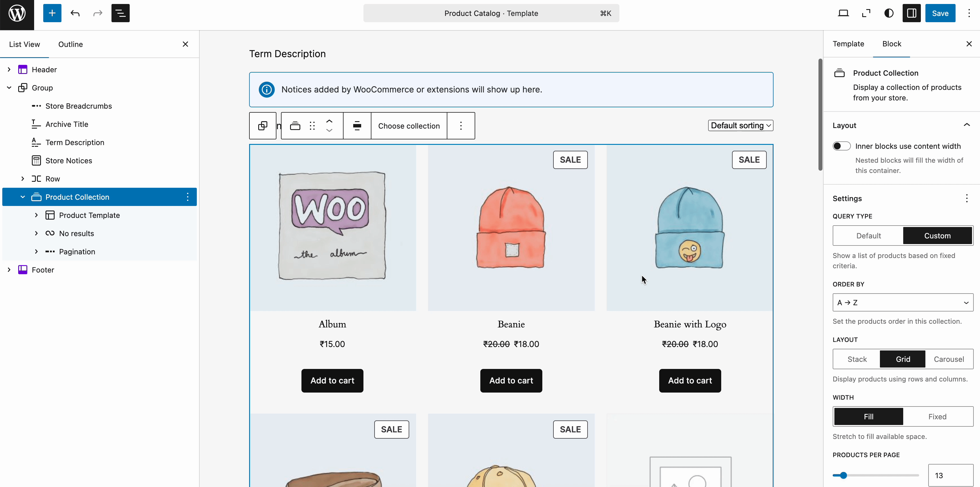Click the Store Notices info icon

coord(267,89)
